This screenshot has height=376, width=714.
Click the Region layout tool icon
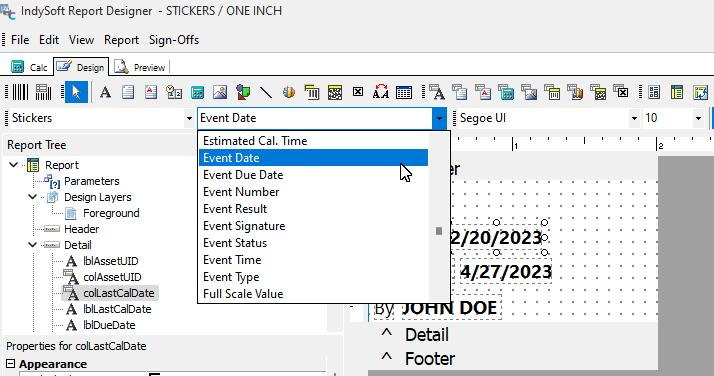click(654, 92)
